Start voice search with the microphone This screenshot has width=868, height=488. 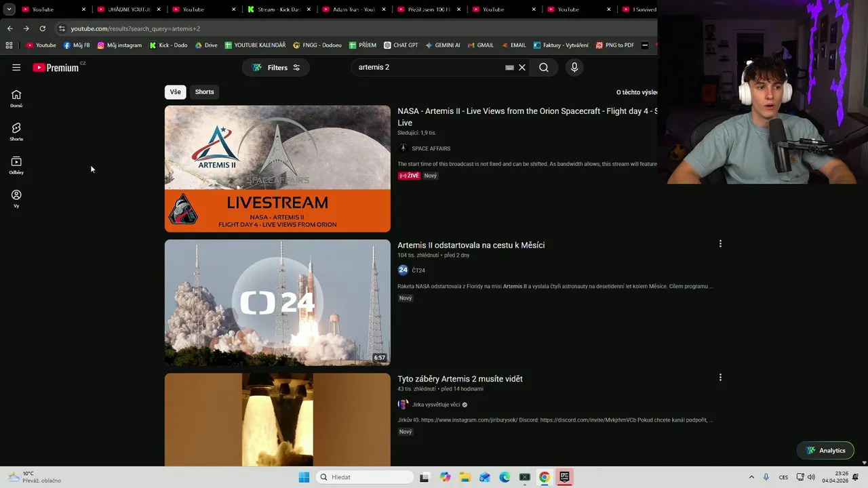point(574,67)
